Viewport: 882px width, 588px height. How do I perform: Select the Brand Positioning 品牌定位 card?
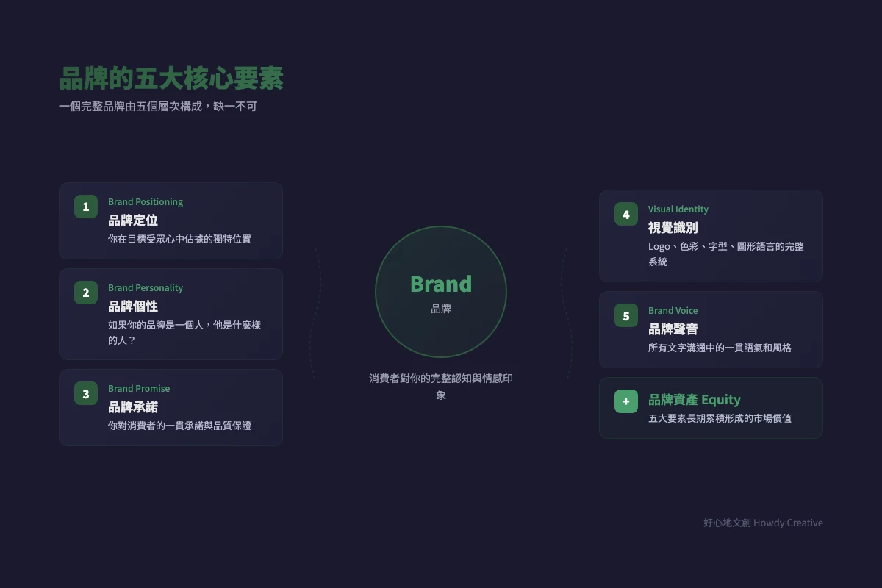click(x=171, y=220)
